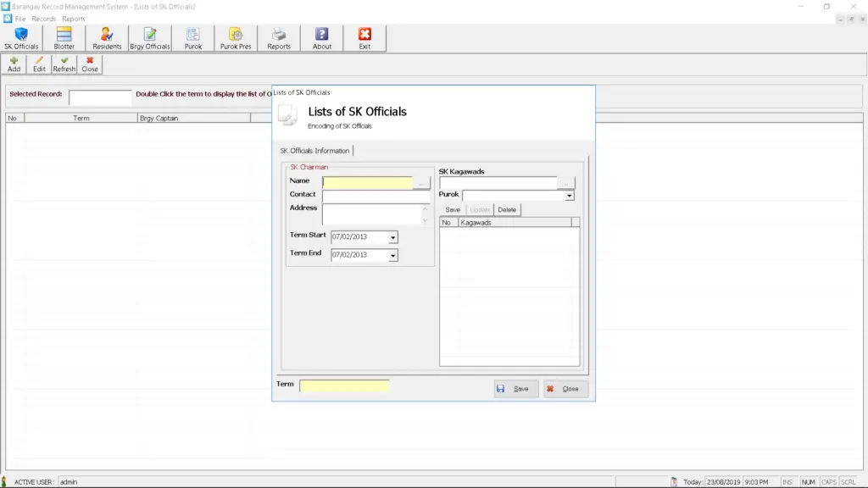Click the About help icon
Image resolution: width=868 pixels, height=488 pixels.
[x=322, y=38]
